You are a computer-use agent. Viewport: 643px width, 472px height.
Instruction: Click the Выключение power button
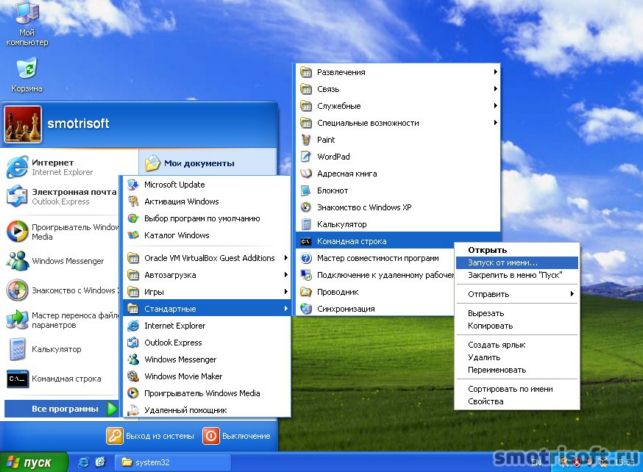237,436
